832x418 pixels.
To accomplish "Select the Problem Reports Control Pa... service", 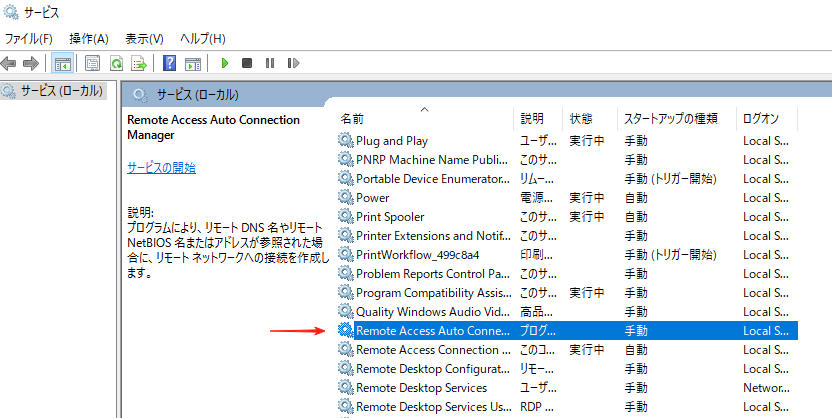I will pos(433,274).
